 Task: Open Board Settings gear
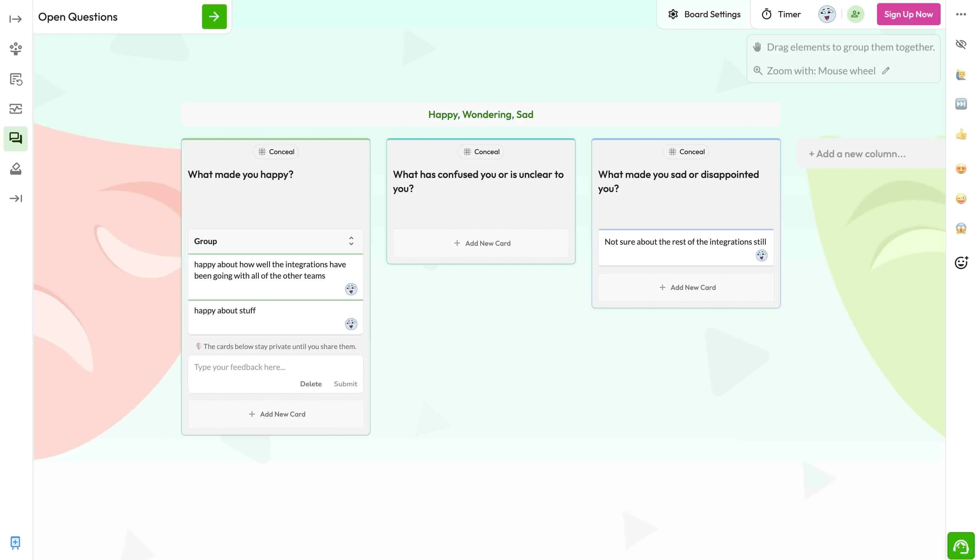click(673, 14)
